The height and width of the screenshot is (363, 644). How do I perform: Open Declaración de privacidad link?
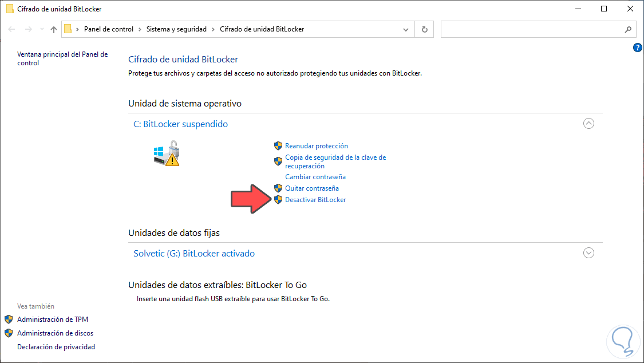click(x=56, y=347)
